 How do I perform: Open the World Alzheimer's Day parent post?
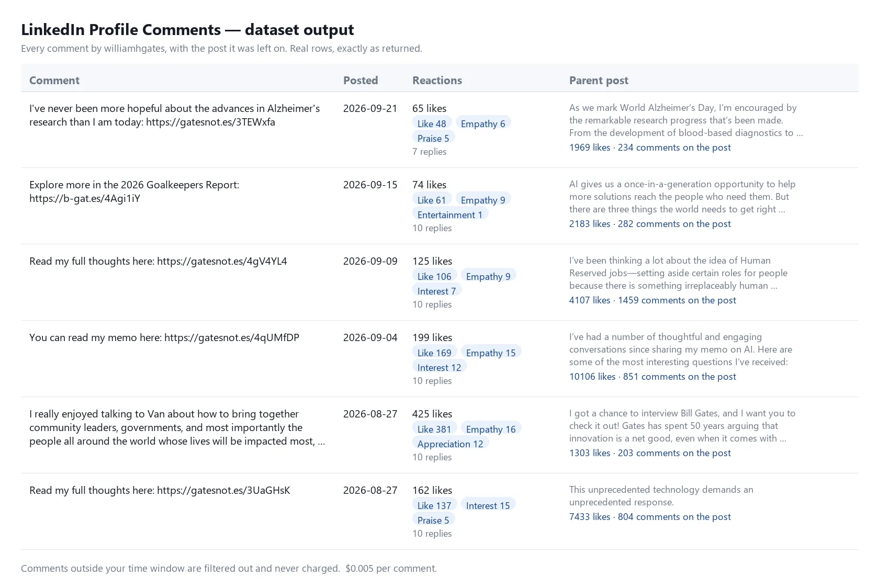point(686,120)
